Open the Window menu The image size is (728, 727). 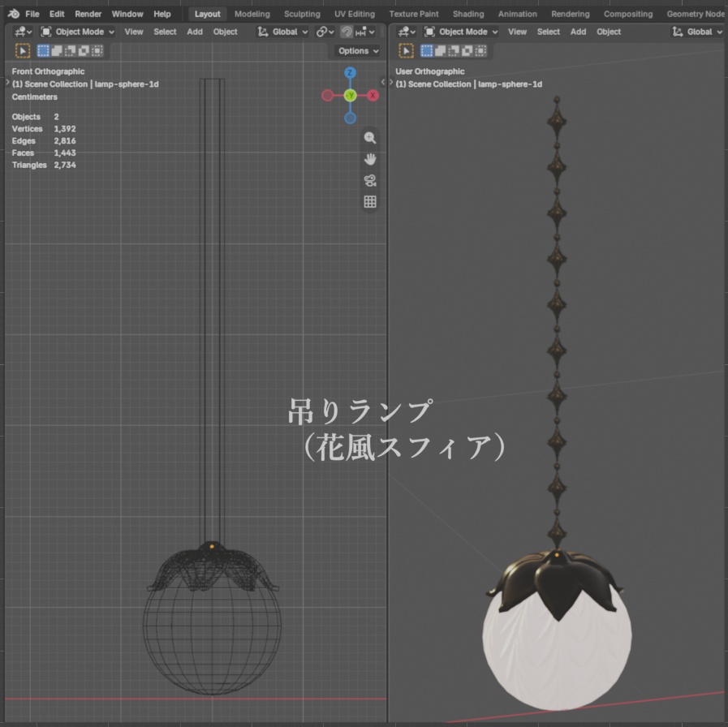tap(127, 14)
